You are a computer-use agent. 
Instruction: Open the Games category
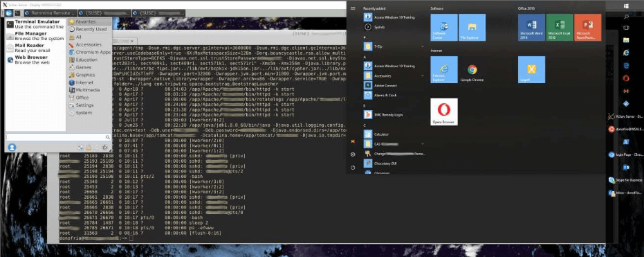click(x=89, y=67)
